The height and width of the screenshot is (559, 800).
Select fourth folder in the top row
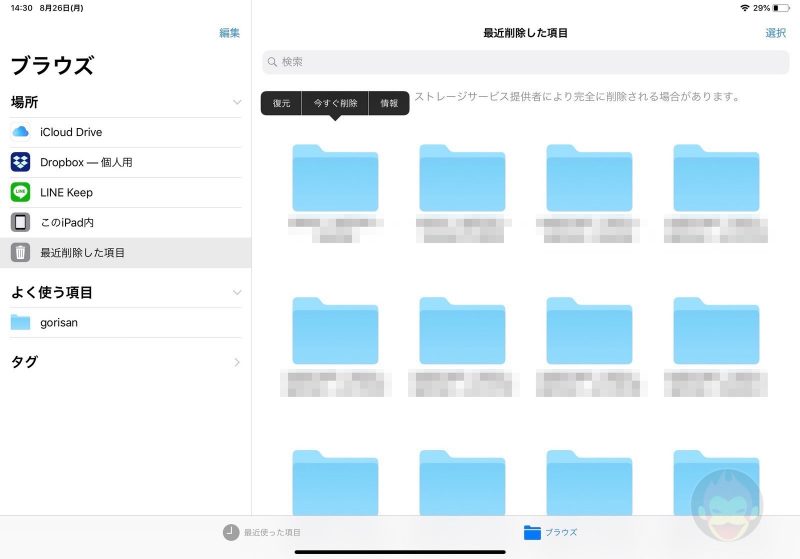click(716, 178)
